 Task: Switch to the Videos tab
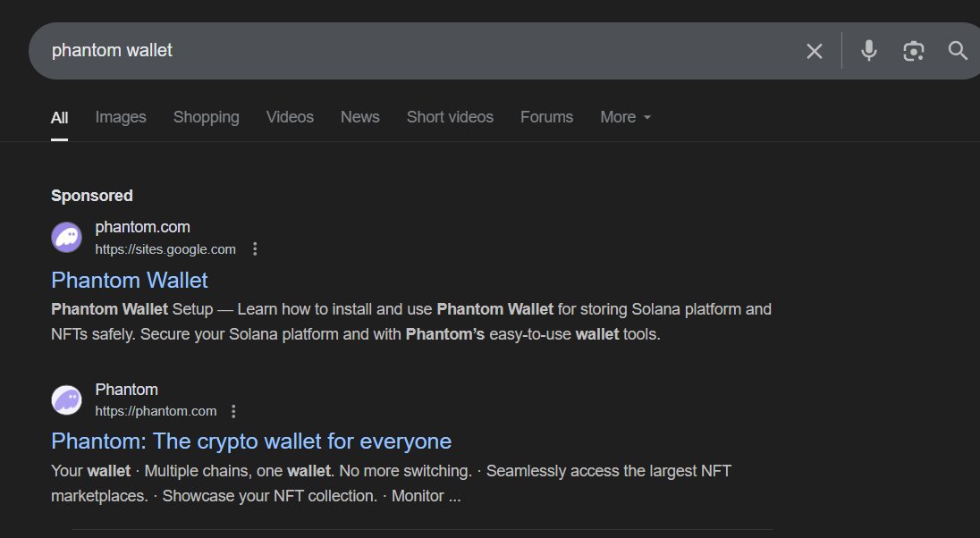(x=290, y=117)
